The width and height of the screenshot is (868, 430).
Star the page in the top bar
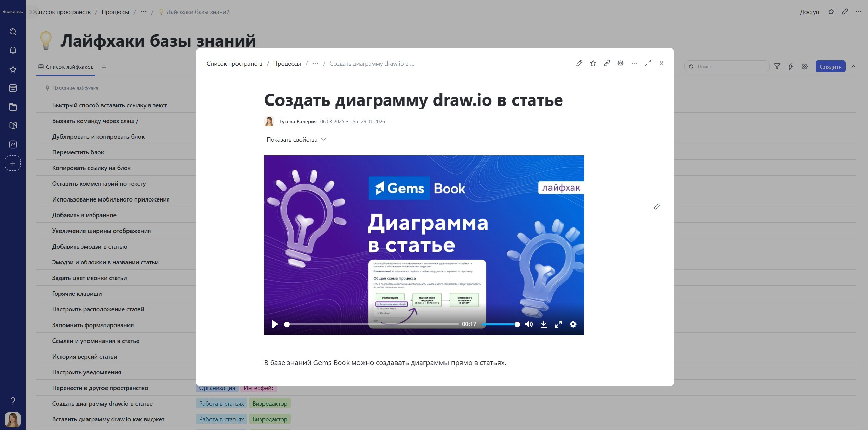coord(831,12)
